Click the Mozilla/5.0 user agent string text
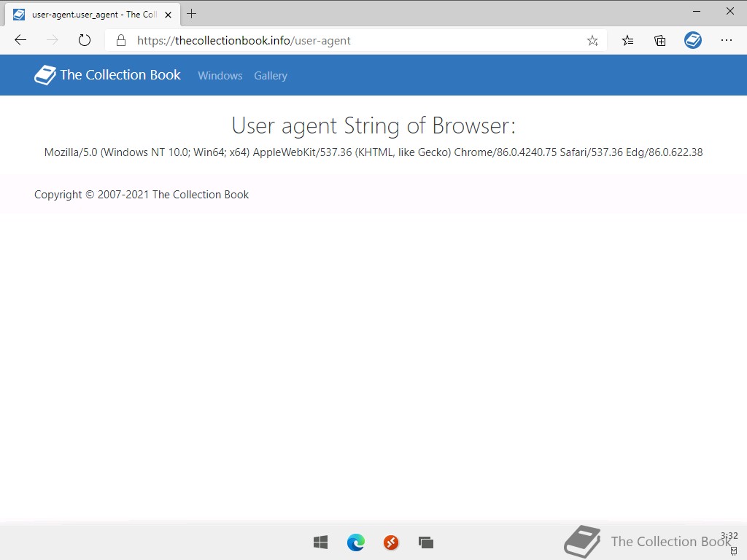The height and width of the screenshot is (560, 747). tap(373, 152)
